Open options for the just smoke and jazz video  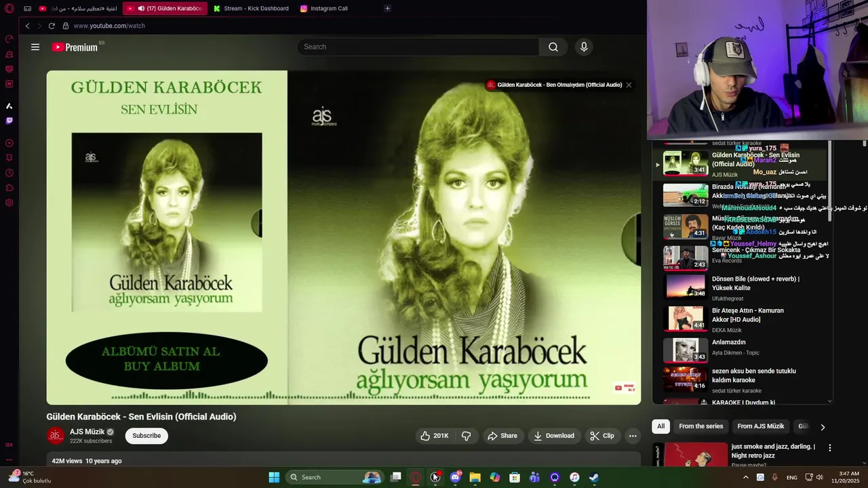pyautogui.click(x=829, y=448)
